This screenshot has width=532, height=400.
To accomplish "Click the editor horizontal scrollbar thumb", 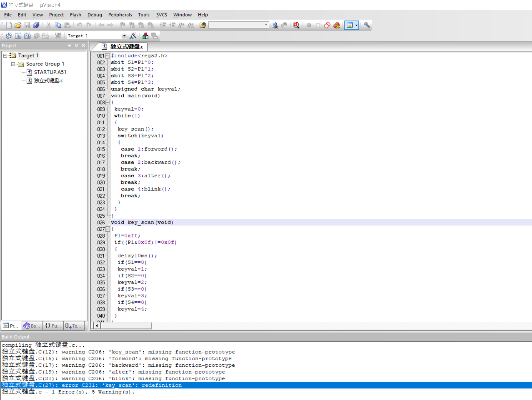I will click(x=126, y=326).
